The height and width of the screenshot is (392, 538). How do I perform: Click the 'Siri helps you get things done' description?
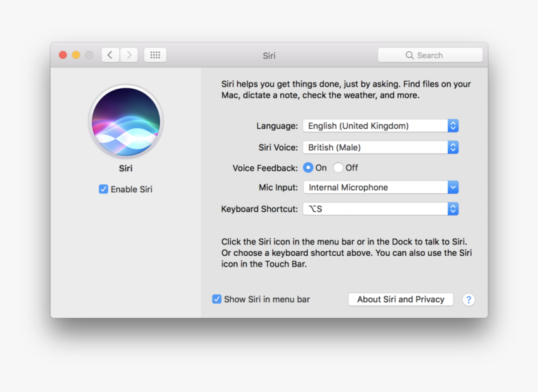click(x=346, y=89)
